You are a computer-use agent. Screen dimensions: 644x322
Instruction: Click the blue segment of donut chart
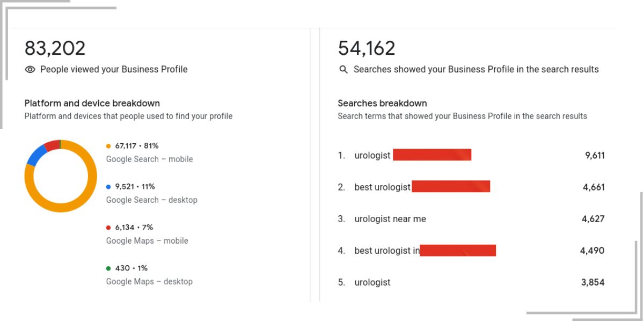click(36, 157)
